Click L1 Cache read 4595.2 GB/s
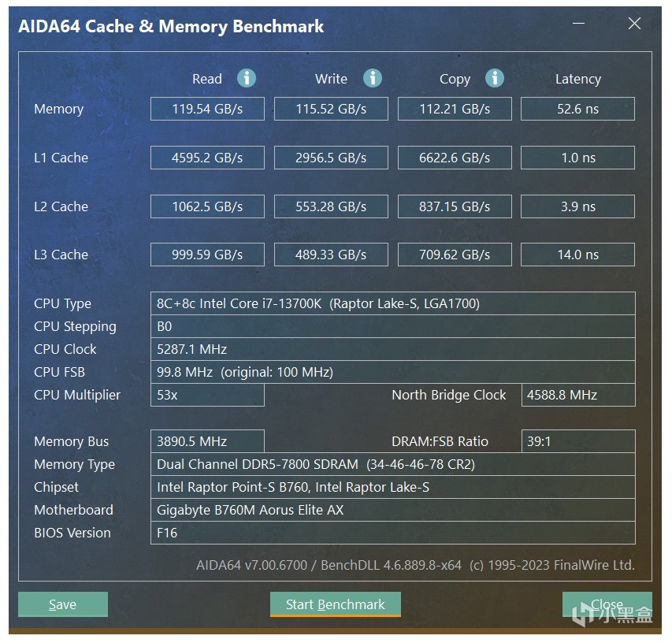672x643 pixels. [x=207, y=158]
